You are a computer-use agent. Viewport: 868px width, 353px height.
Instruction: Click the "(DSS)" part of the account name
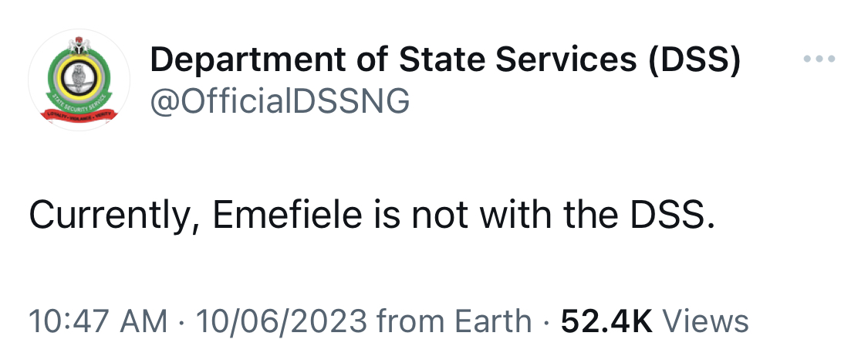tap(695, 59)
